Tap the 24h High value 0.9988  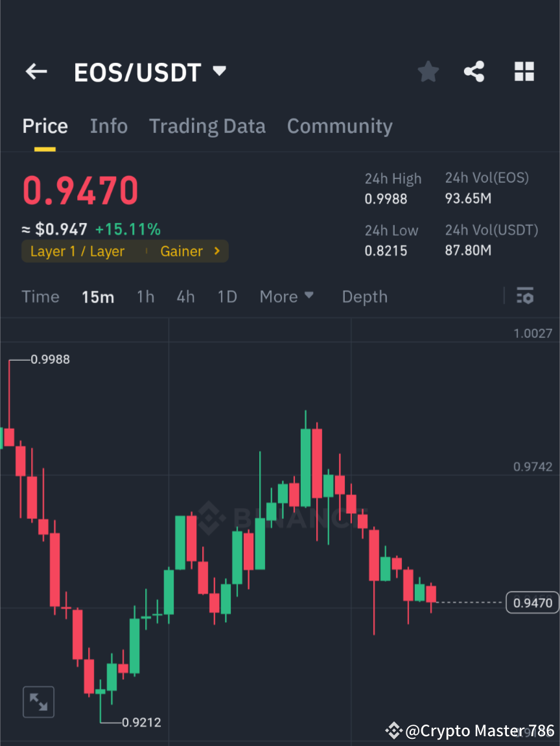386,199
